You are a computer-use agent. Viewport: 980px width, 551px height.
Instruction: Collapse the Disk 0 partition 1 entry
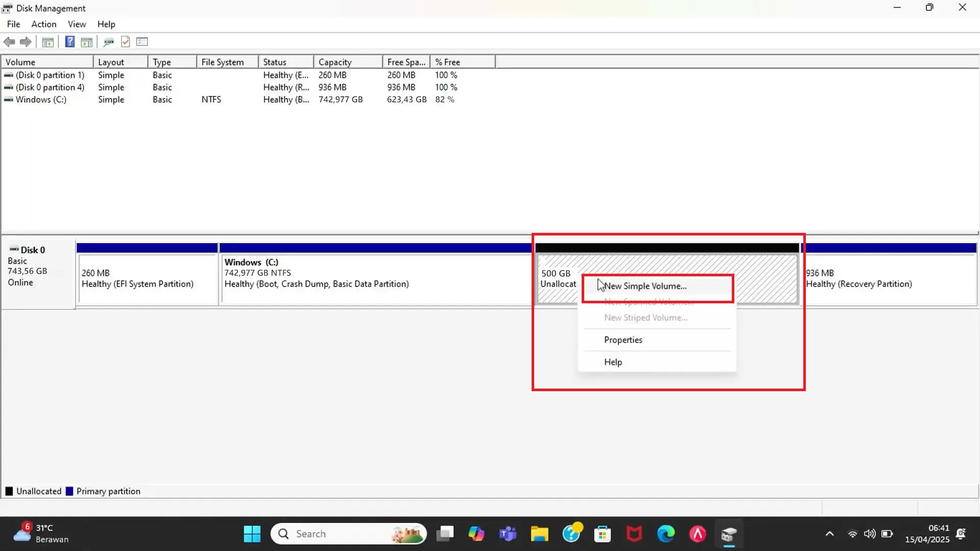8,75
